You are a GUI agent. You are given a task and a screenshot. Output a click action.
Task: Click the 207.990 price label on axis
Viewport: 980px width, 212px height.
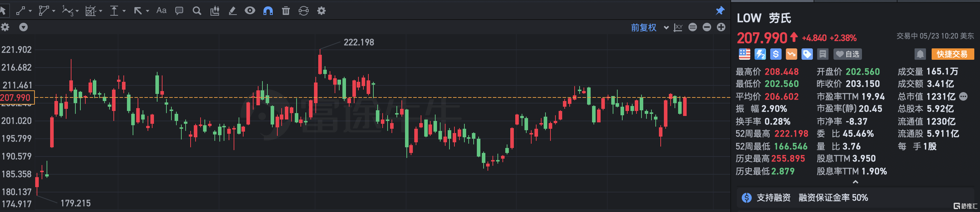coord(17,97)
